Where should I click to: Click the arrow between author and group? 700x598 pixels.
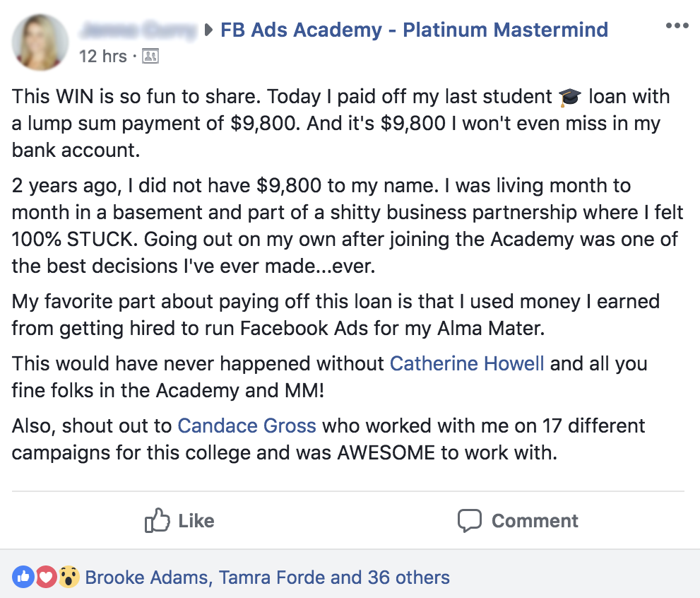(208, 30)
